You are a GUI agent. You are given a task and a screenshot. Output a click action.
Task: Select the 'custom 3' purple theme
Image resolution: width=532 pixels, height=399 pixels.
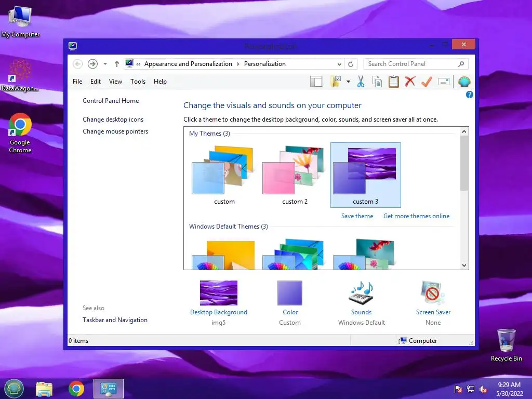coord(365,175)
